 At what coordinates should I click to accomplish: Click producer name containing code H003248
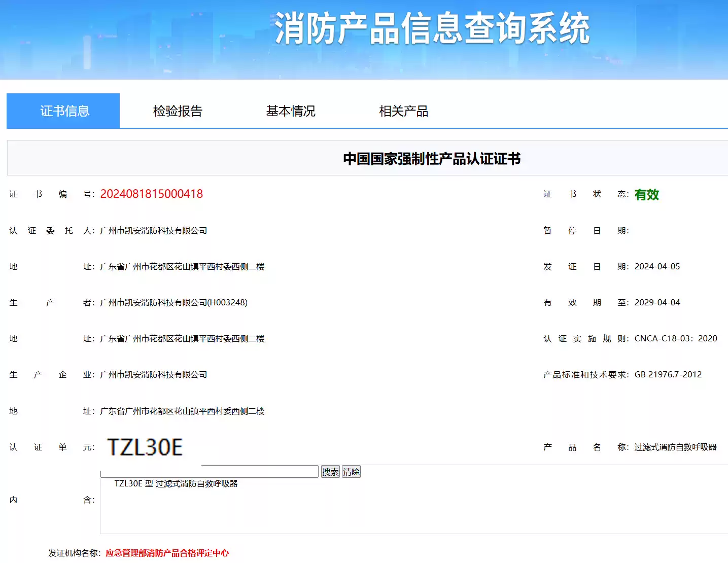tap(174, 303)
